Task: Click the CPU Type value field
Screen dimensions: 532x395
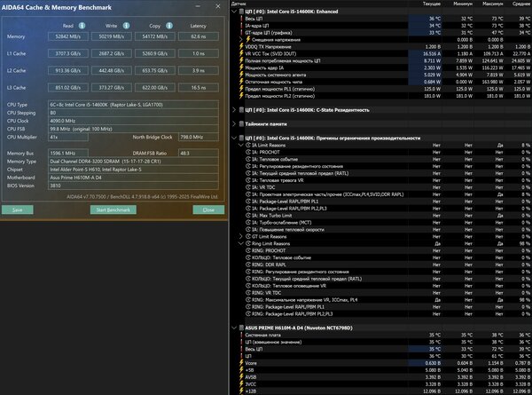Action: (x=133, y=105)
